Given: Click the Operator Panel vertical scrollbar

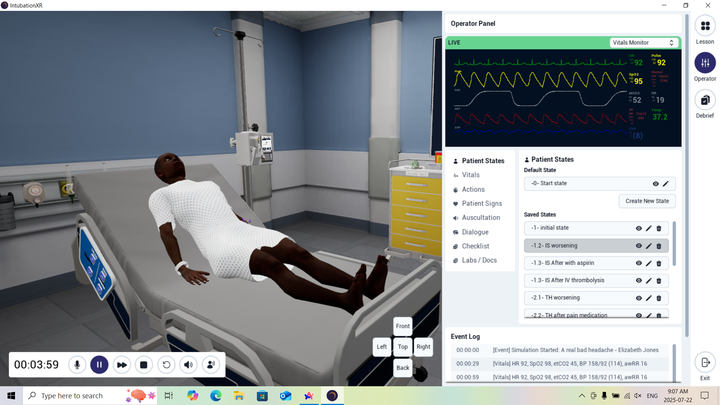Looking at the screenshot, I should [x=687, y=174].
